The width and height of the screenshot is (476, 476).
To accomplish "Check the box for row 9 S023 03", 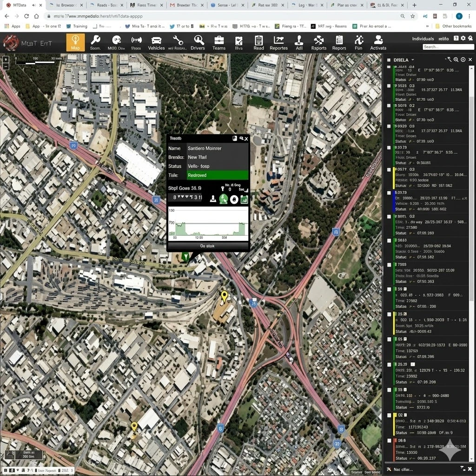I will coord(389,86).
